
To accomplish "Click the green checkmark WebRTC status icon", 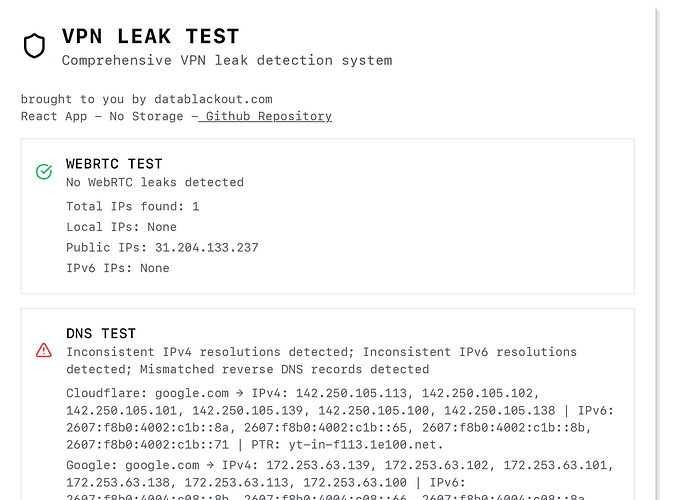I will 44,172.
